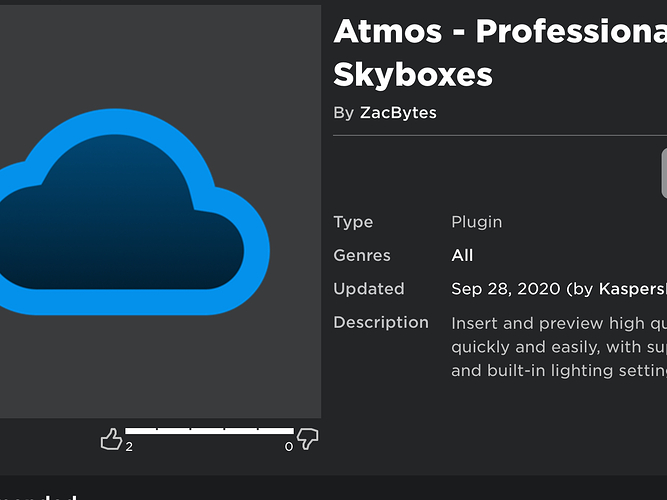Click the "By" text before ZacBytes
Screen dimensions: 667x500
coord(343,113)
